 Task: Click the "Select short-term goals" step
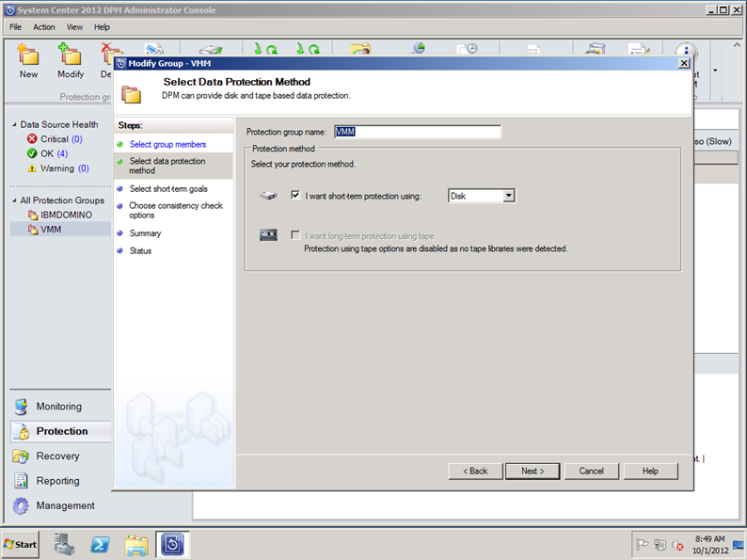(x=168, y=189)
